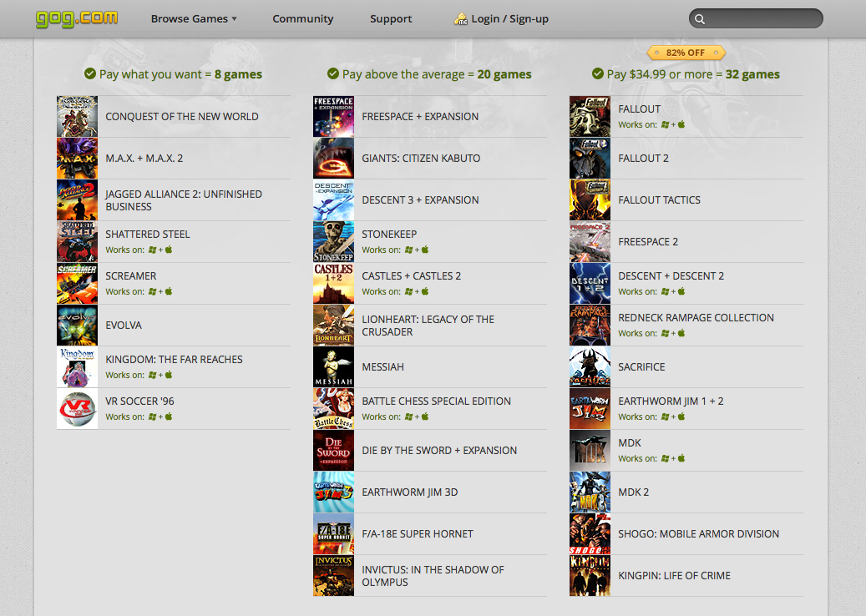
Task: Click the Castles 1+2 cover image
Action: 333,284
